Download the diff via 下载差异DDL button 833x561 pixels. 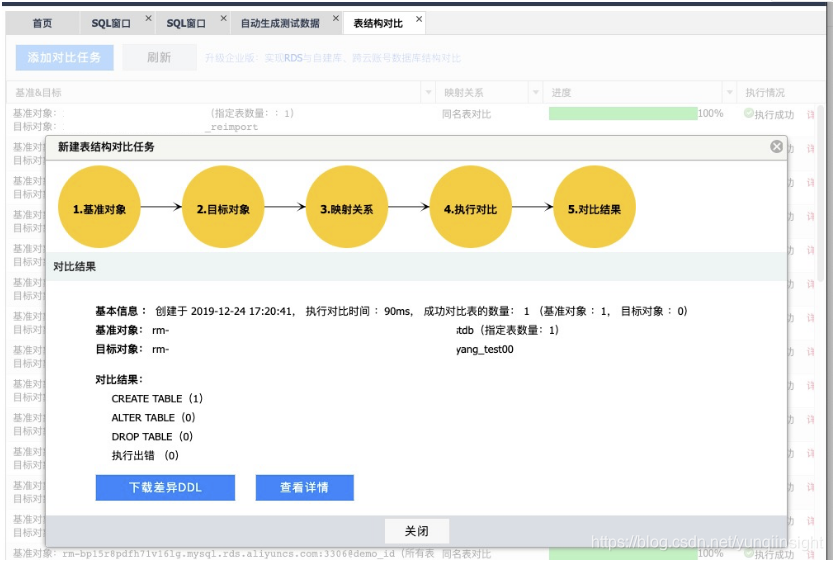click(x=165, y=488)
